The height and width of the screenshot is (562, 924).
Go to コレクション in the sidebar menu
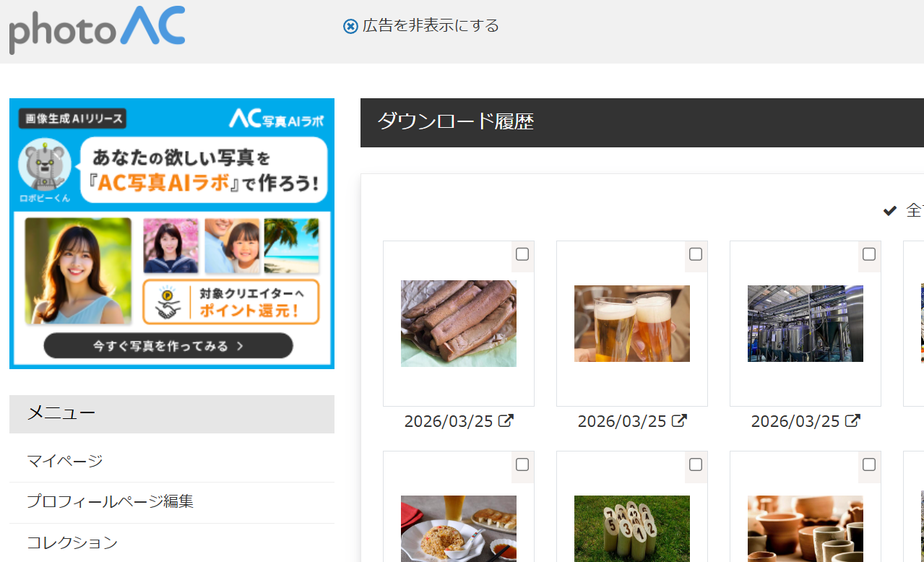click(72, 542)
